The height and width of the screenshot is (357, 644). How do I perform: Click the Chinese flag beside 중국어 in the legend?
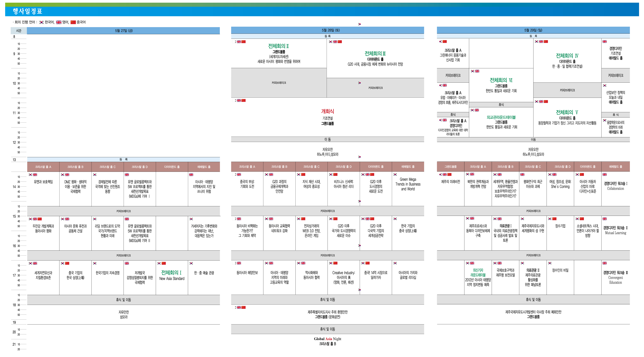(73, 22)
